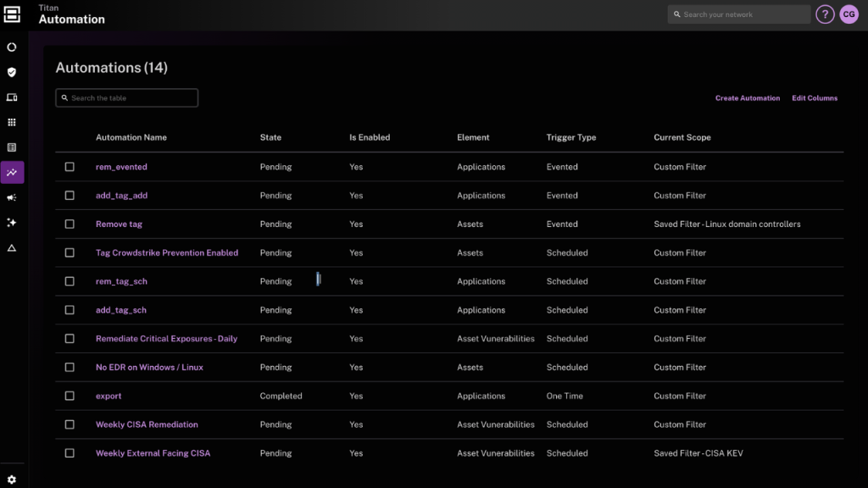
Task: Open the devices icon in sidebar
Action: click(x=12, y=97)
